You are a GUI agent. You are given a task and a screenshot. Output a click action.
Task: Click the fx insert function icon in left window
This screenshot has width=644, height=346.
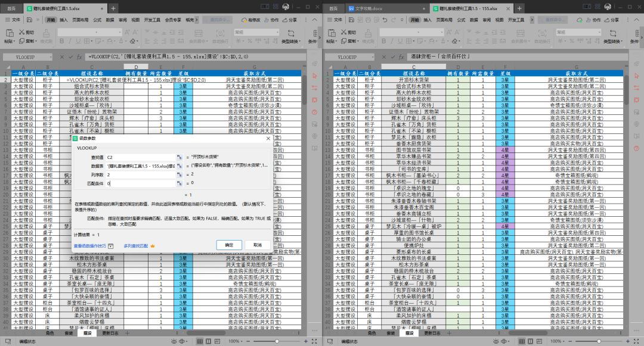(80, 57)
